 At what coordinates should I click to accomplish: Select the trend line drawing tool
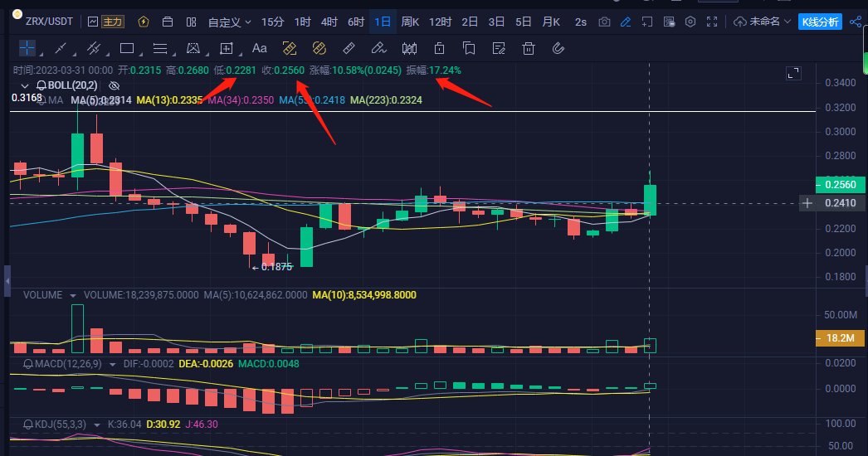[x=61, y=48]
